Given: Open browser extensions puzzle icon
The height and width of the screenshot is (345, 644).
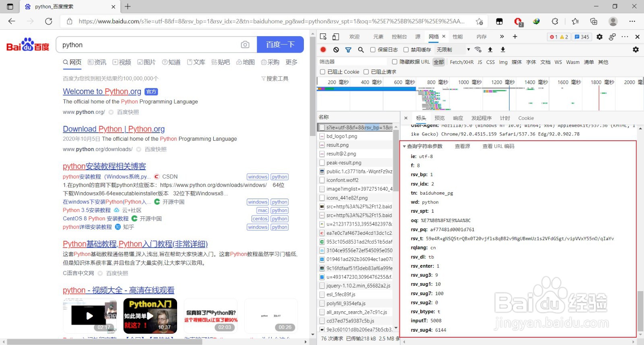Looking at the screenshot, I should (555, 21).
